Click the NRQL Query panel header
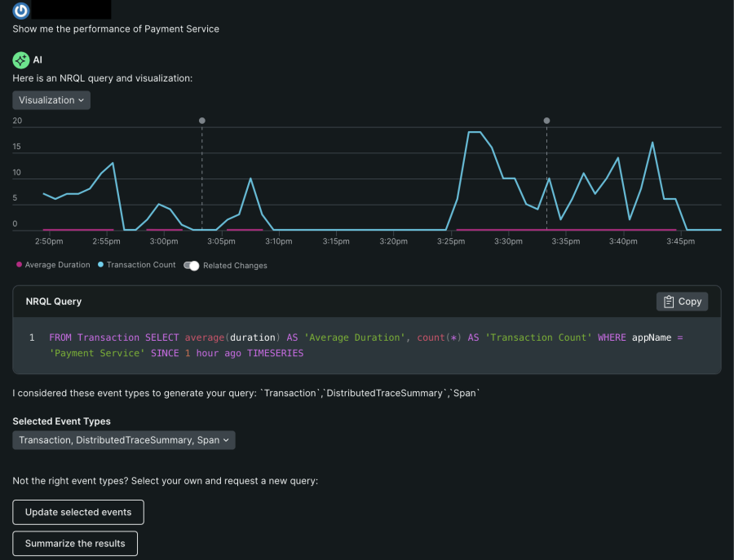 tap(54, 302)
